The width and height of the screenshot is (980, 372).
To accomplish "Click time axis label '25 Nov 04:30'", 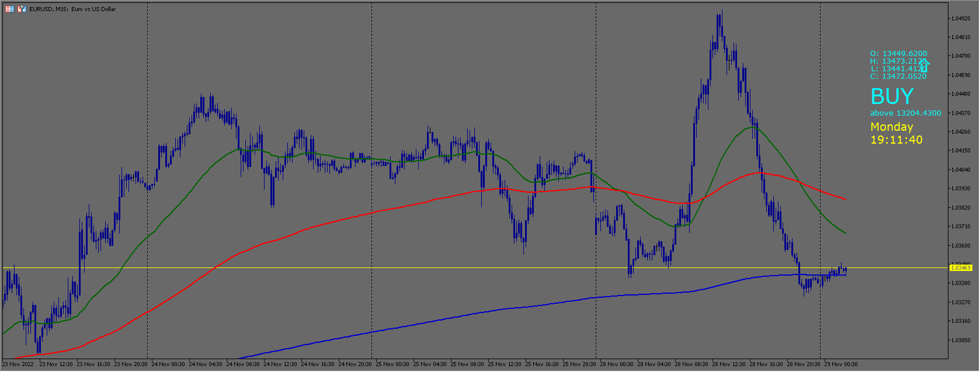I will [430, 364].
